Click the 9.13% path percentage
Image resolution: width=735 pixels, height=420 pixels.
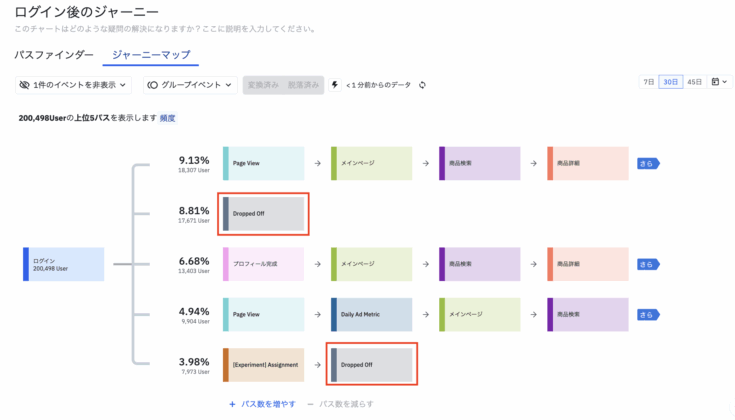(x=194, y=160)
